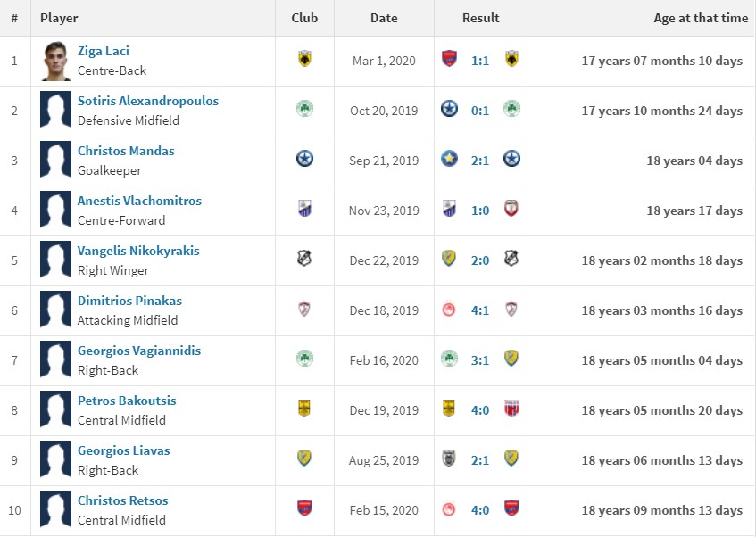Click OFI crest in Vangelis Nikokyrakis Club column
This screenshot has height=537, width=756.
tap(304, 259)
